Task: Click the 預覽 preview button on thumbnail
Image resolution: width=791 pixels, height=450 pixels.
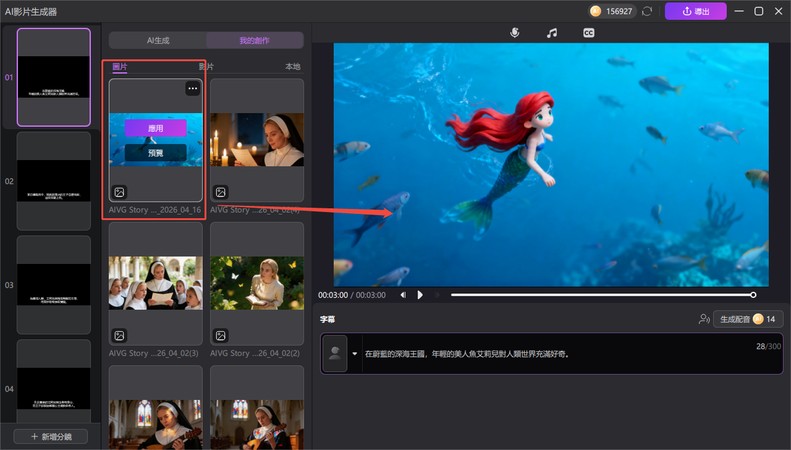Action: 155,153
